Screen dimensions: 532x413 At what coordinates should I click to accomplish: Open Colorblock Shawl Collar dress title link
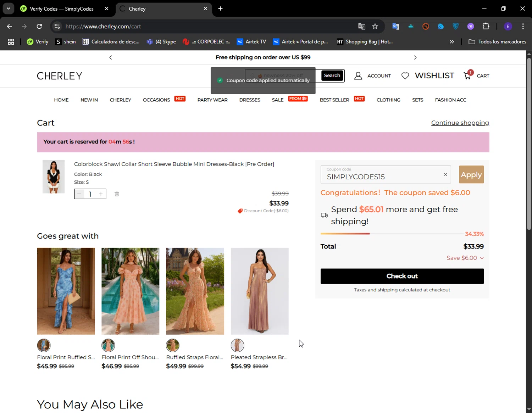(x=174, y=164)
